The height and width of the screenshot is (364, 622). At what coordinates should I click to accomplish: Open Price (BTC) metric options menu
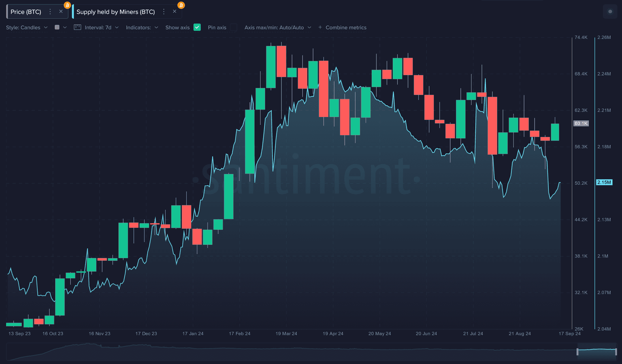click(50, 12)
